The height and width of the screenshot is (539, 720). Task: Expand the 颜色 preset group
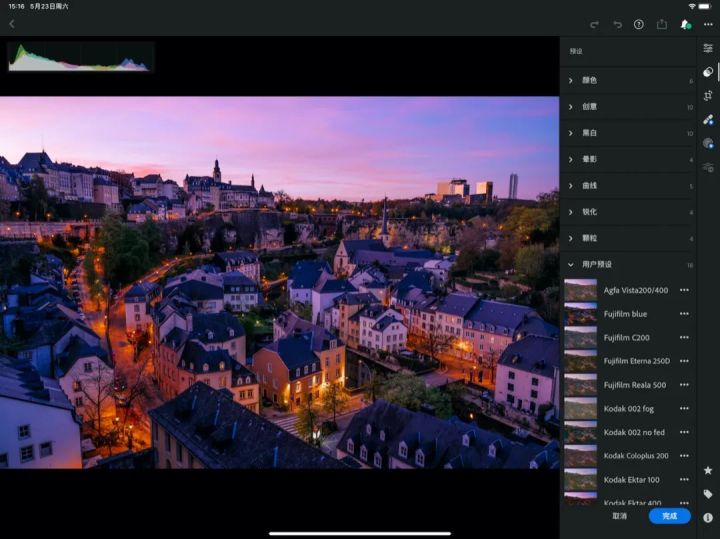coord(629,80)
